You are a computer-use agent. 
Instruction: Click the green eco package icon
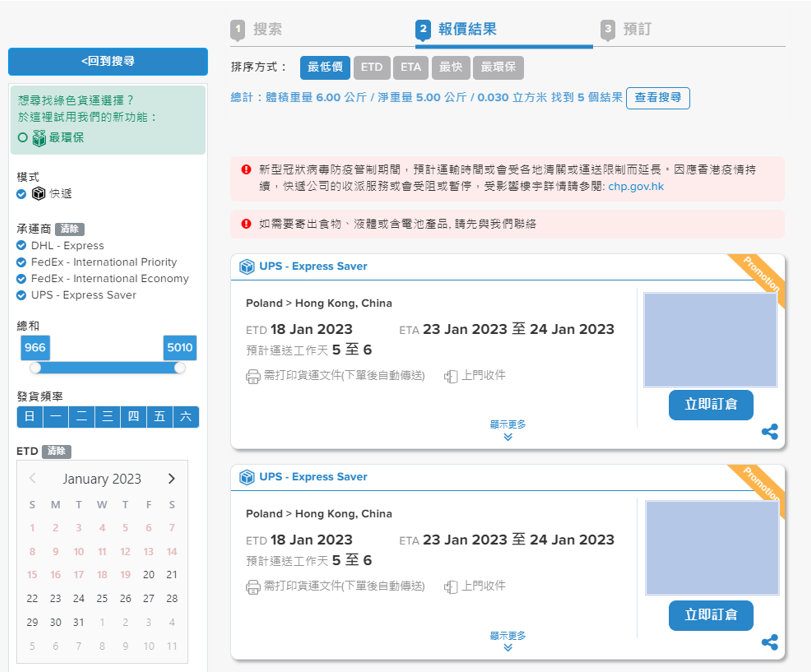(x=39, y=138)
